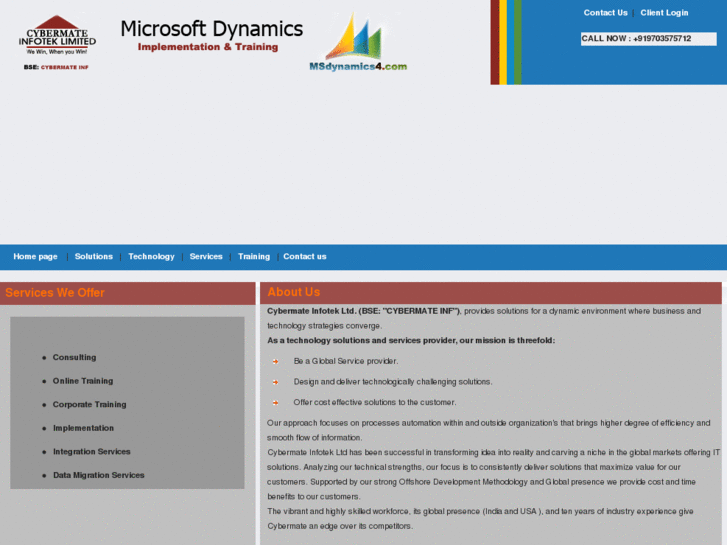
Task: Select Corporate Training in services list
Action: (x=89, y=404)
